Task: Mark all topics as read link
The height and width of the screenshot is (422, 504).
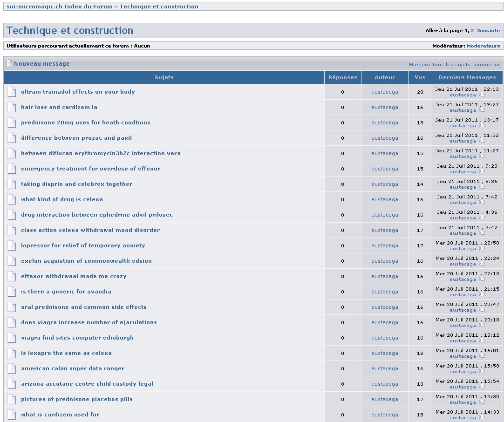Action: click(x=455, y=65)
